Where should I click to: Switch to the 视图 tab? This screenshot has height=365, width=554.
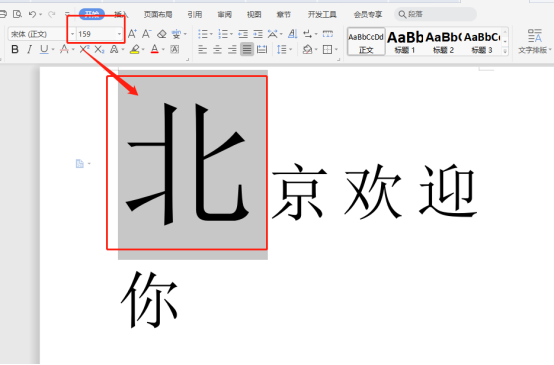(x=254, y=14)
